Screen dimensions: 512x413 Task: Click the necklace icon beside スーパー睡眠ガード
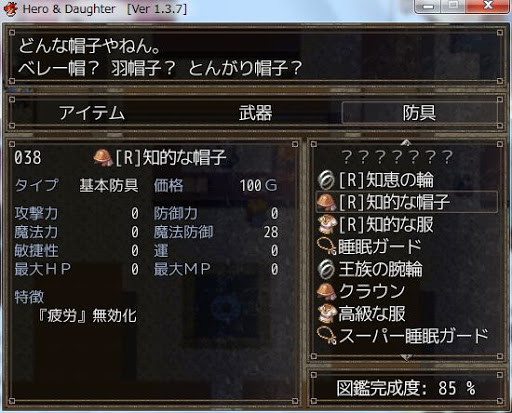tap(326, 336)
